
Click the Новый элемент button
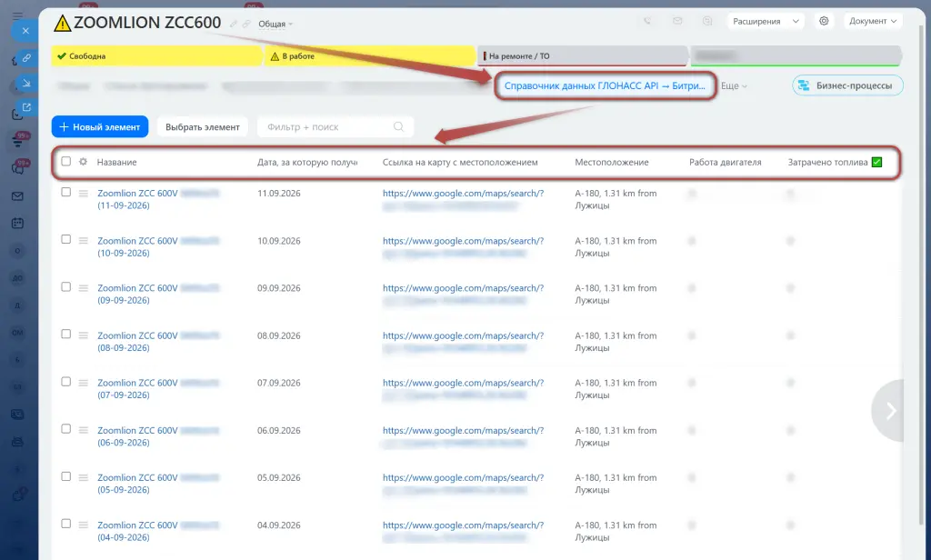[x=100, y=126]
